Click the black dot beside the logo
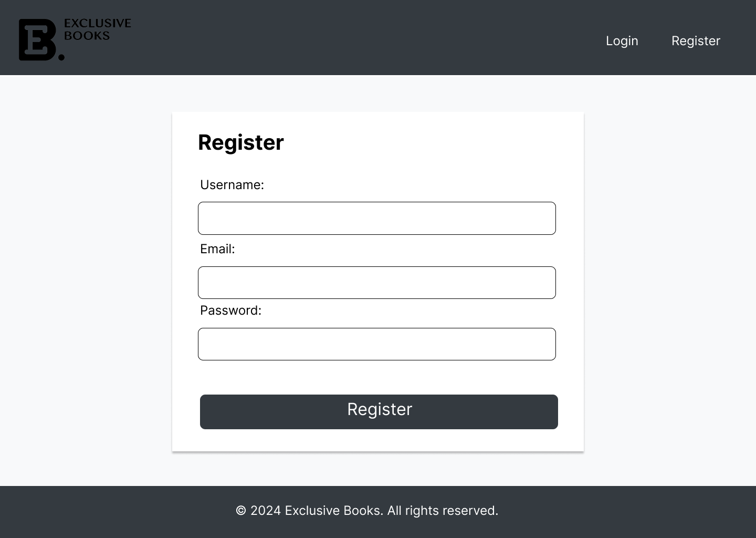Viewport: 756px width, 538px height. (61, 57)
